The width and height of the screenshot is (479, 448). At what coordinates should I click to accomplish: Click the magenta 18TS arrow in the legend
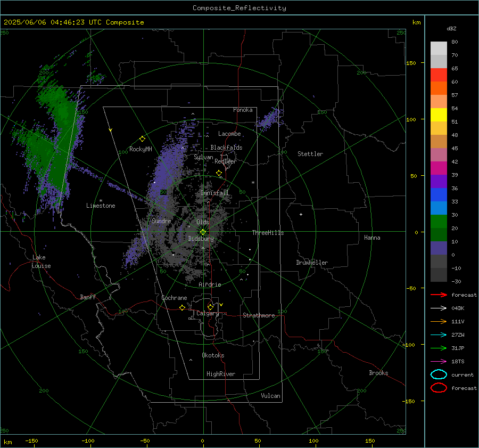(439, 362)
